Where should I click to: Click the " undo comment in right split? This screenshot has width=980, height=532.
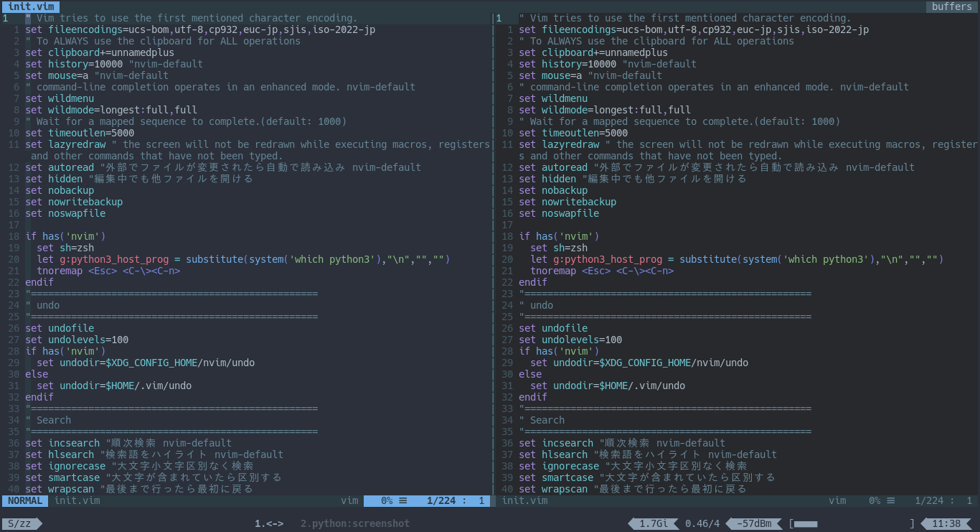click(536, 305)
